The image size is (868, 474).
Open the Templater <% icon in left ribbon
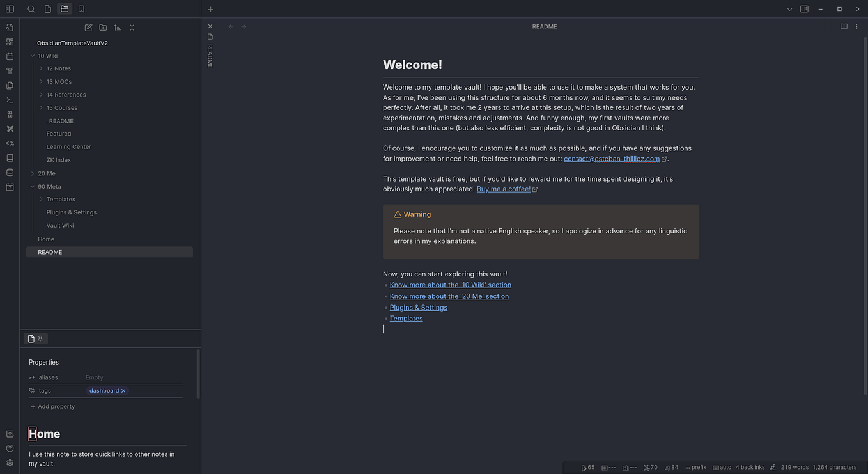coord(10,143)
